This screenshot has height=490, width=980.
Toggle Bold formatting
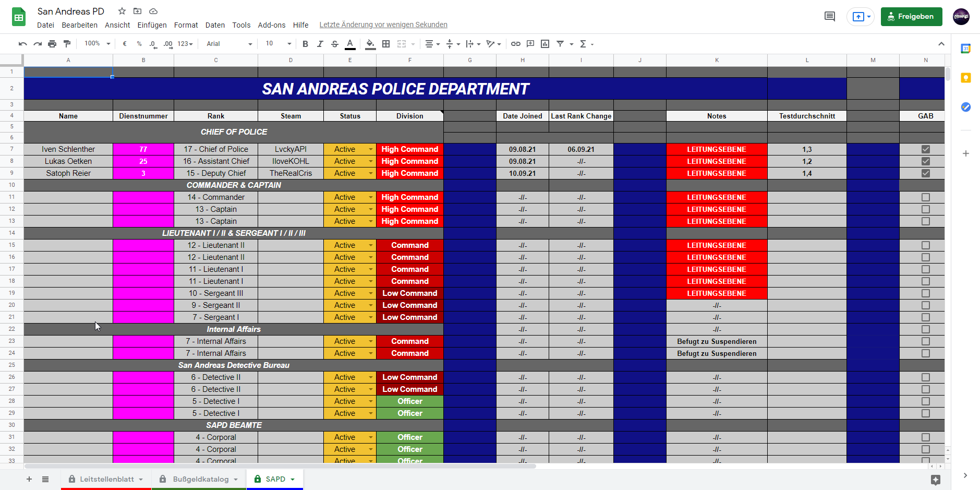coord(305,44)
